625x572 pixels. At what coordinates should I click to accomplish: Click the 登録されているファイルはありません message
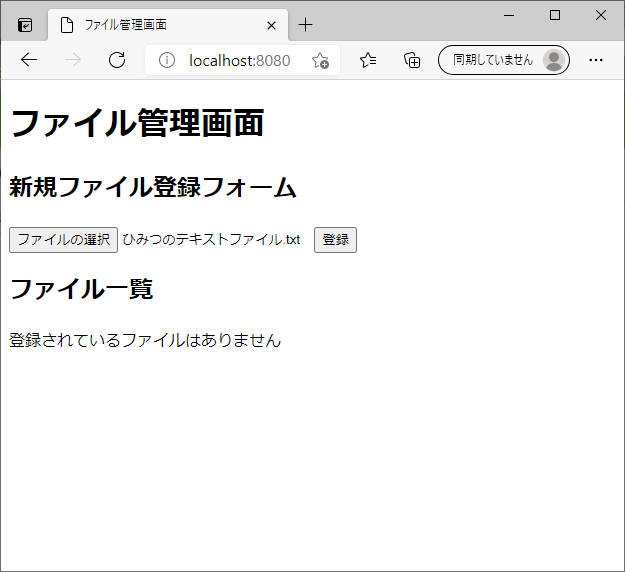[145, 340]
